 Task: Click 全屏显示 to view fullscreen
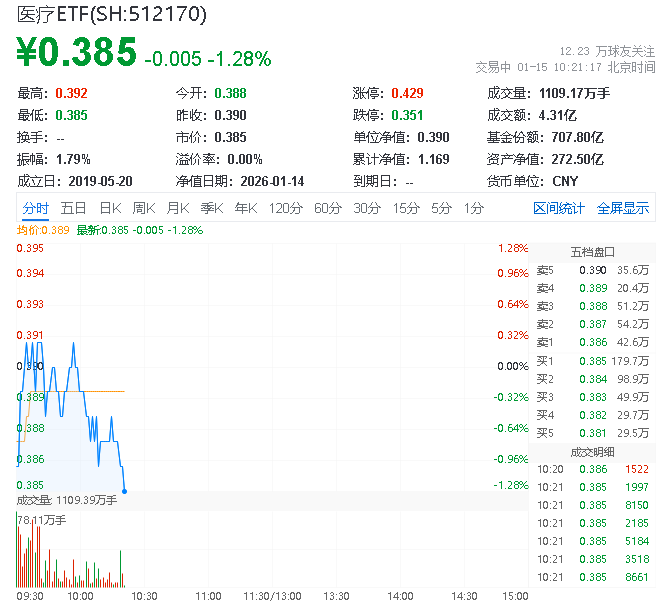point(622,208)
